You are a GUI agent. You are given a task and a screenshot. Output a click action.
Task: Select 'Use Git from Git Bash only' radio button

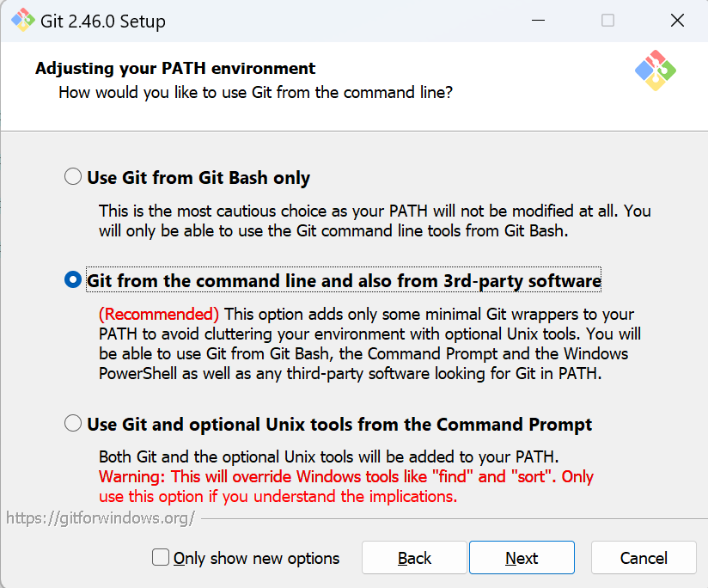(x=73, y=176)
